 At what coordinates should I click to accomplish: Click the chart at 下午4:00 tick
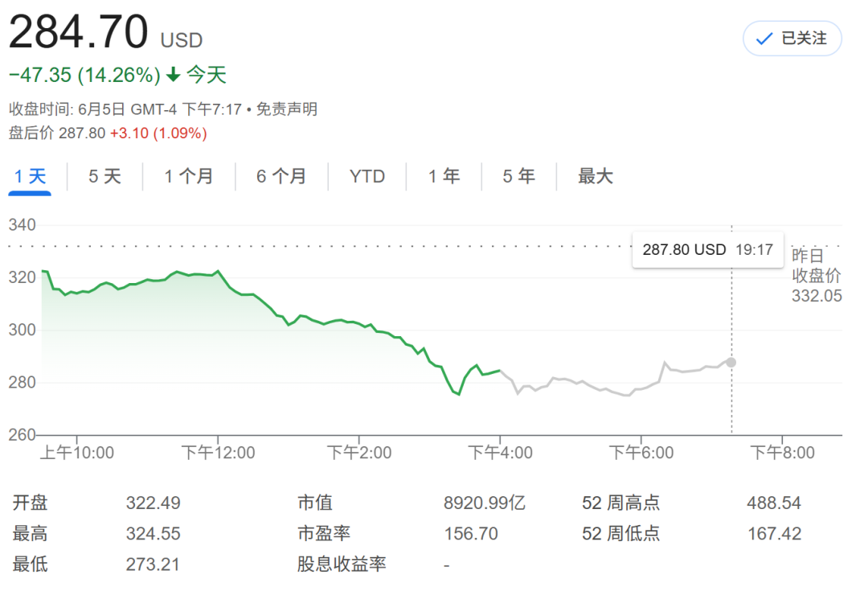point(501,453)
